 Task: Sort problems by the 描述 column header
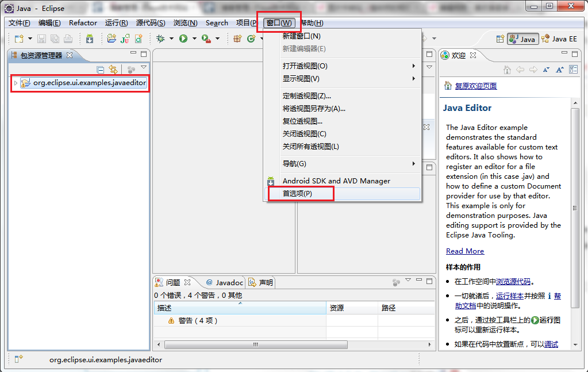pos(240,308)
